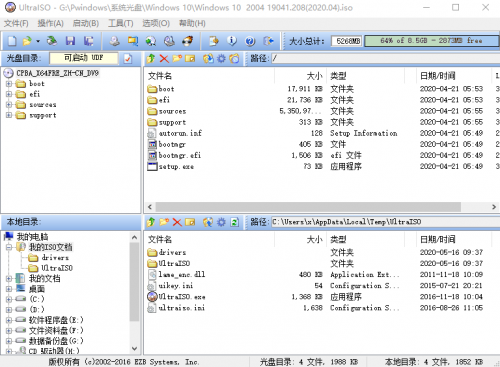
Task: Open the 操作(A) menu
Action: 50,23
